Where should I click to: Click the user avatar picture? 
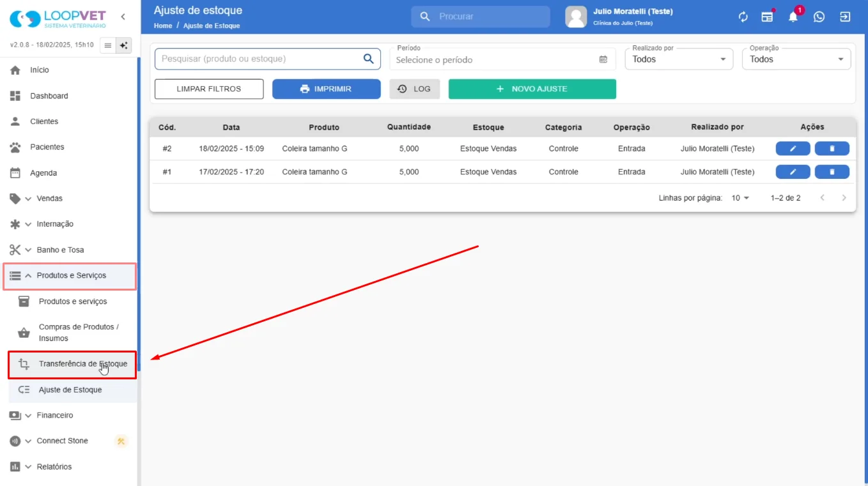click(x=576, y=17)
